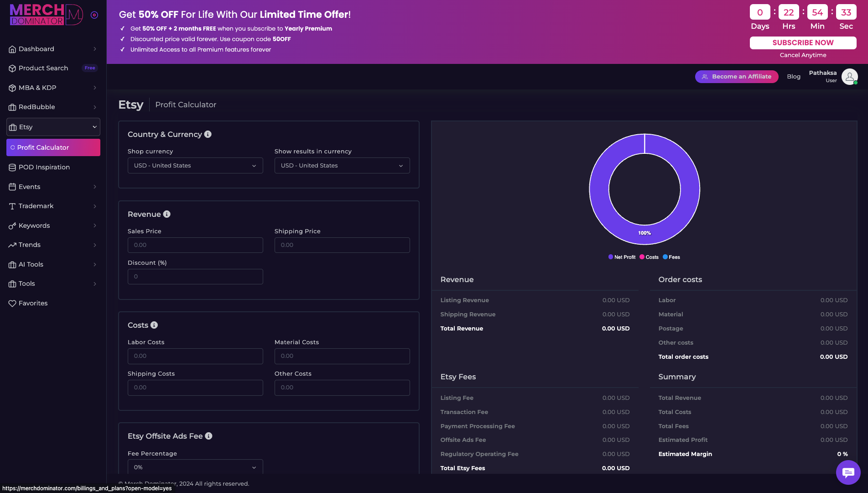
Task: Click the Revenue section info icon
Action: click(x=167, y=214)
